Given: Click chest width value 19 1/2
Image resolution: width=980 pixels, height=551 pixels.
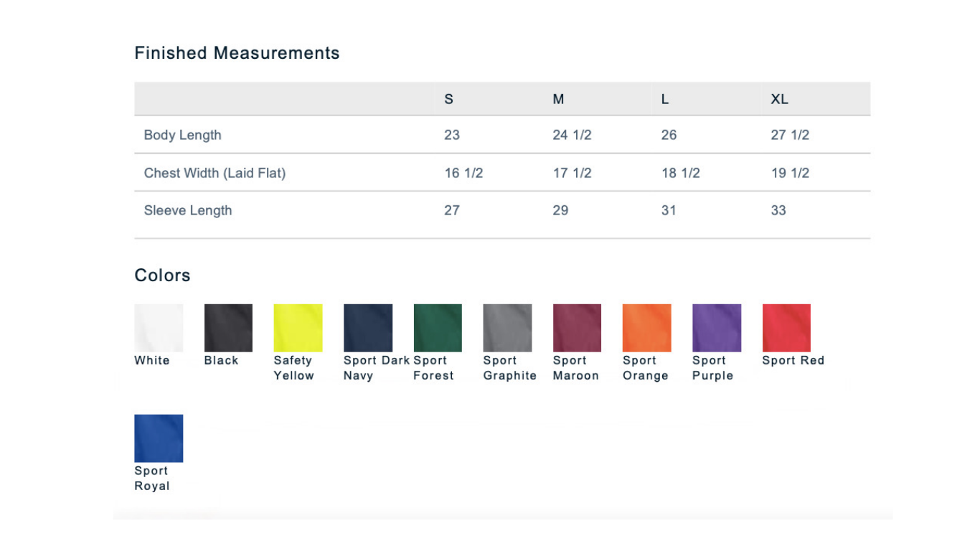Looking at the screenshot, I should point(790,173).
